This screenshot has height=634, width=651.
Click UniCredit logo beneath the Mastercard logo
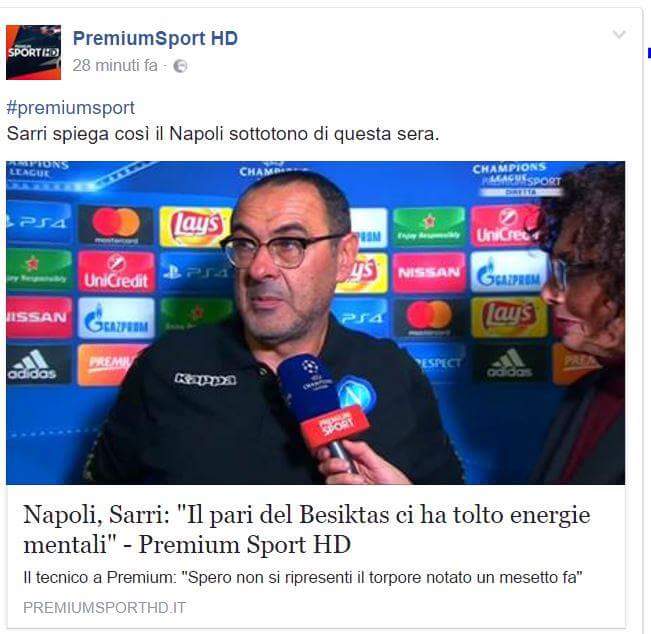click(116, 272)
